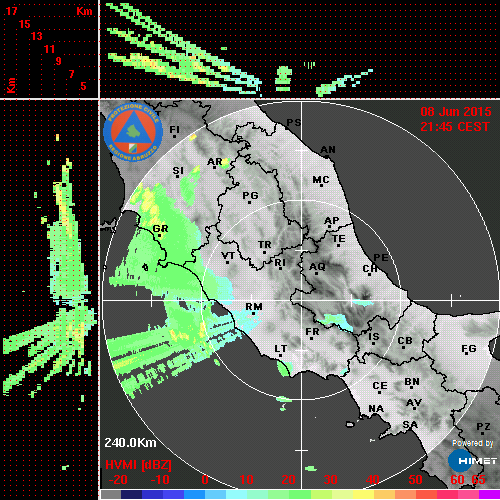The width and height of the screenshot is (500, 500).
Task: Click the SA city label
Action: click(410, 425)
